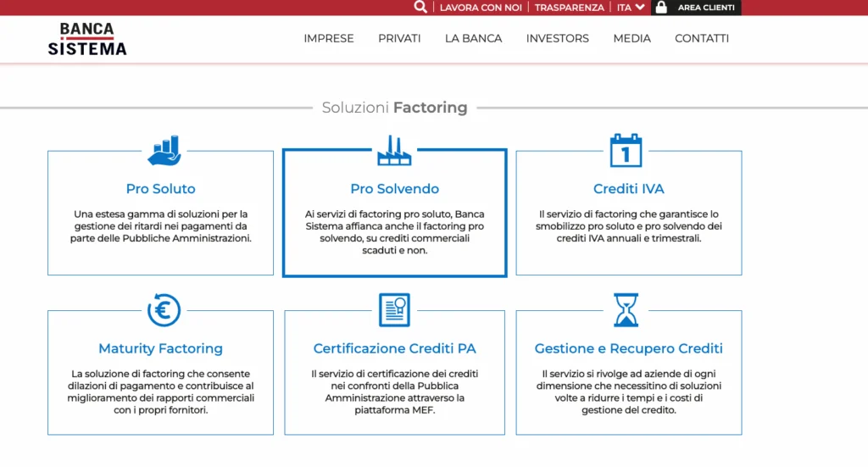Click the search magnifier icon
The width and height of the screenshot is (868, 467).
[420, 8]
